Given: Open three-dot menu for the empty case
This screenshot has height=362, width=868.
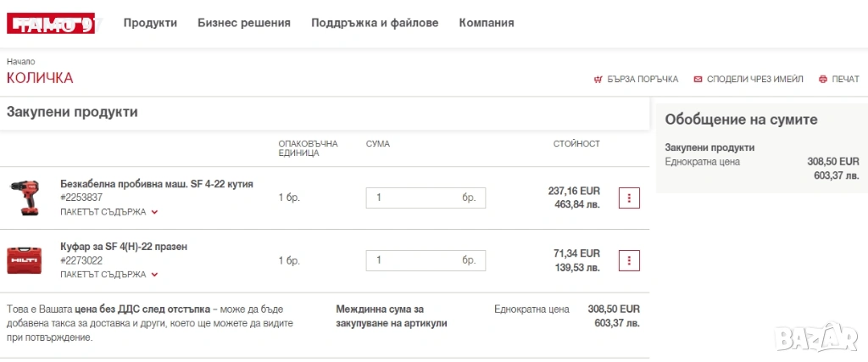Looking at the screenshot, I should click(x=628, y=260).
